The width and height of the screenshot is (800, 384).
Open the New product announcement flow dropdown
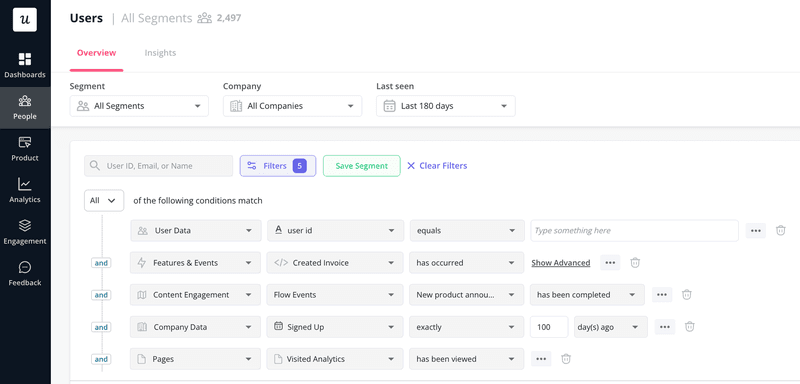(467, 295)
